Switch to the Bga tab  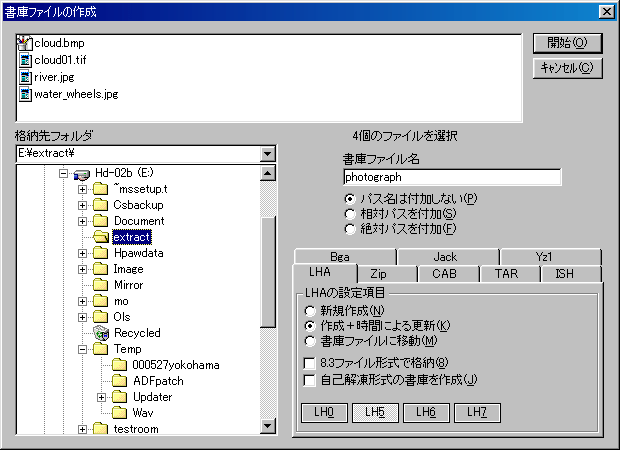click(x=345, y=257)
